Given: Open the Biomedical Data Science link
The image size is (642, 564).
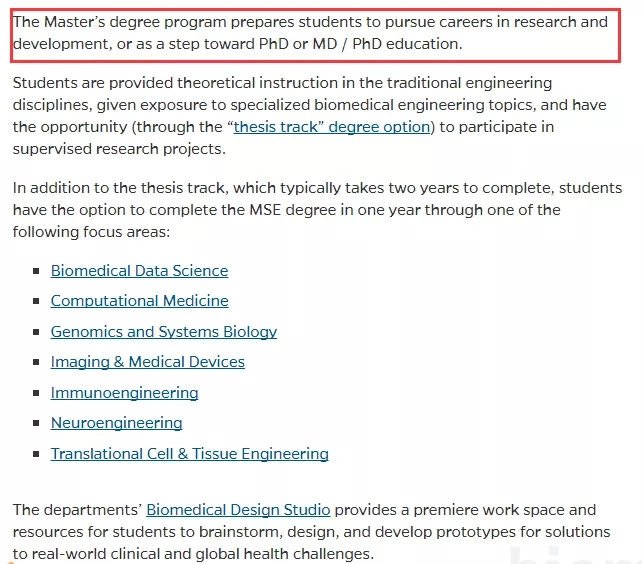Looking at the screenshot, I should tap(139, 271).
